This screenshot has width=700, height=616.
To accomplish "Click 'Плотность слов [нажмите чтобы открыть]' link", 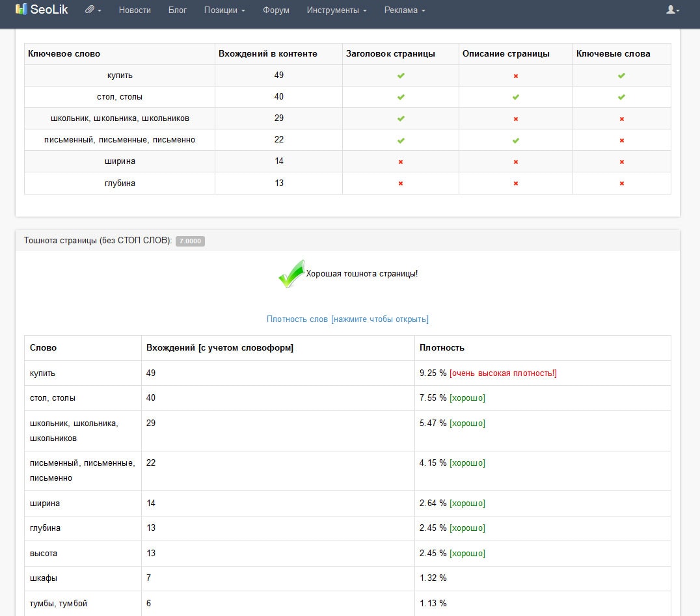I will coord(347,319).
